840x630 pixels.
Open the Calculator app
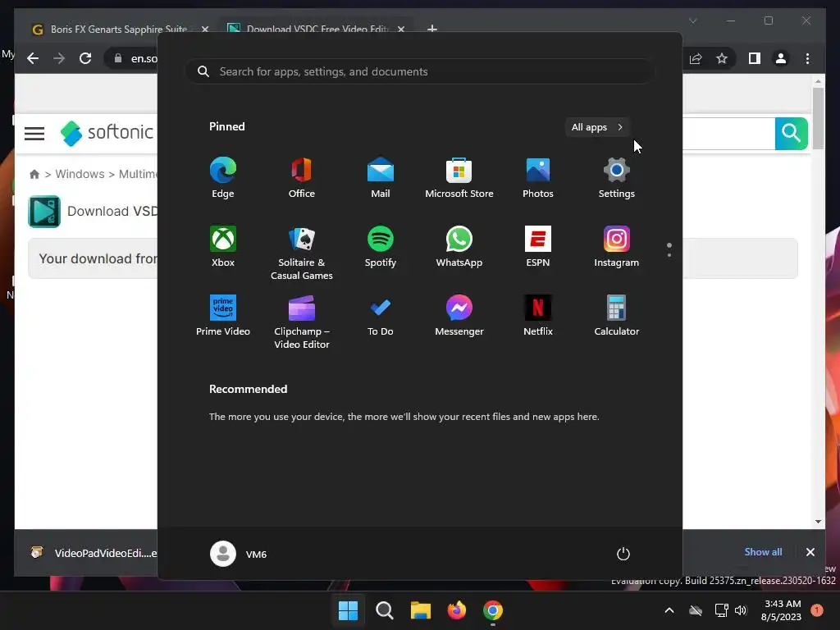coord(617,316)
